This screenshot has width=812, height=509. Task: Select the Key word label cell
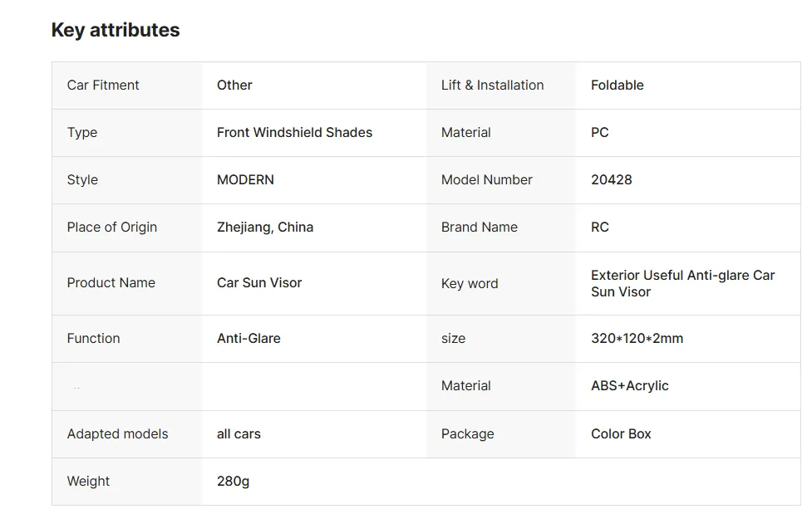[x=501, y=283]
